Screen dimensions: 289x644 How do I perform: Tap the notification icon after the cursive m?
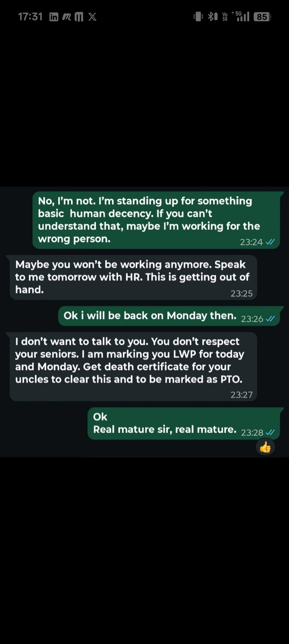[x=79, y=17]
